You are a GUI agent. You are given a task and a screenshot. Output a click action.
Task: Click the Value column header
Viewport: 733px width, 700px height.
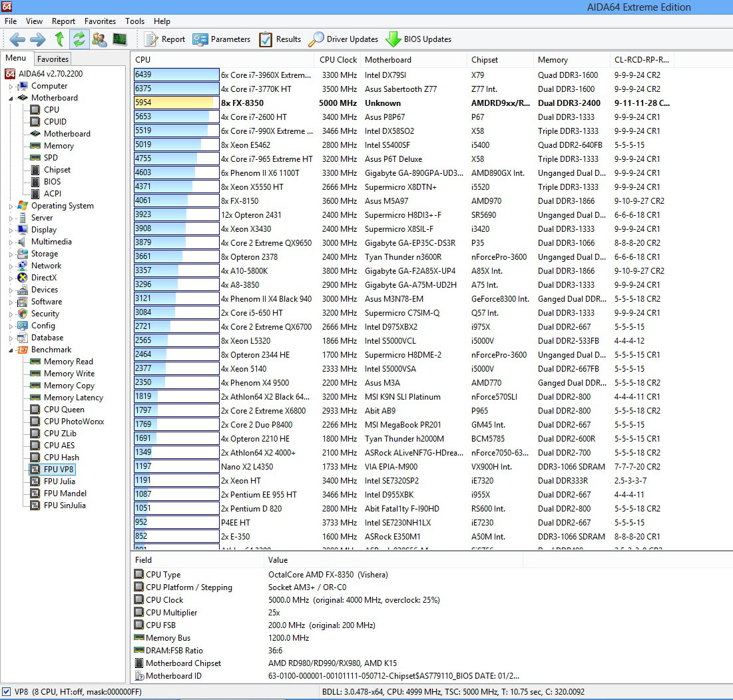point(393,559)
